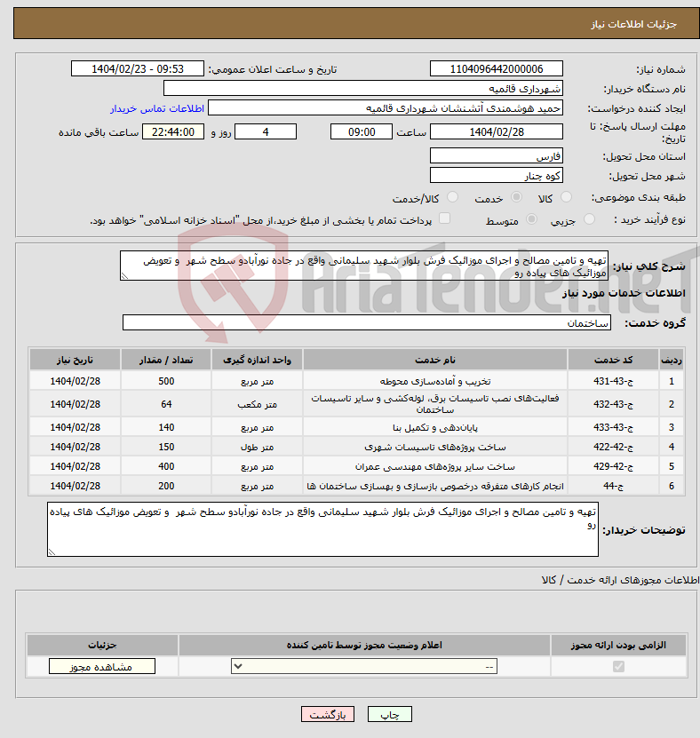Select the کالا radio button
The height and width of the screenshot is (738, 700).
click(x=567, y=197)
